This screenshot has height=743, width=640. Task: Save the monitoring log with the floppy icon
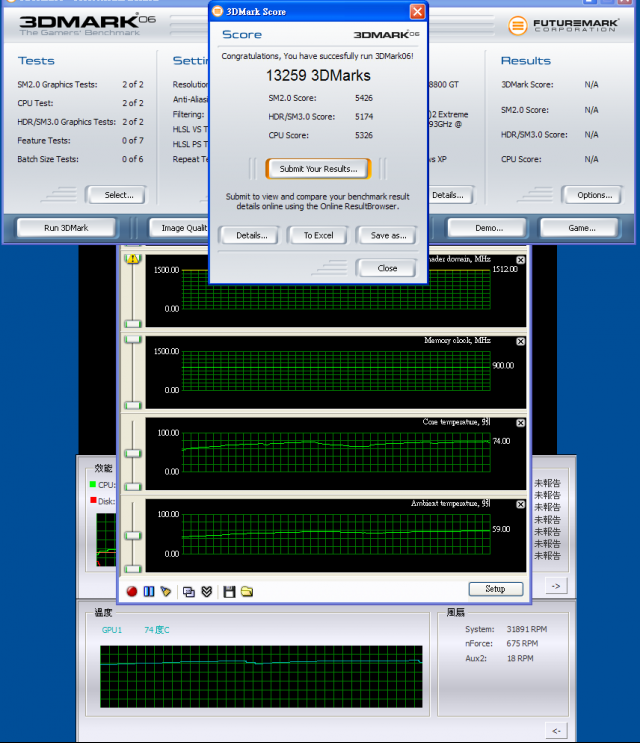click(x=229, y=591)
